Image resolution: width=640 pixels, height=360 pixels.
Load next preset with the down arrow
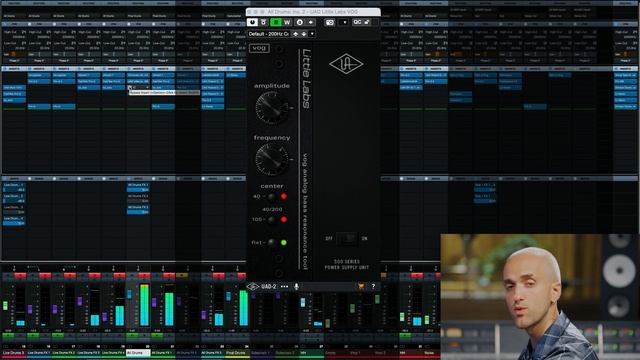click(304, 34)
